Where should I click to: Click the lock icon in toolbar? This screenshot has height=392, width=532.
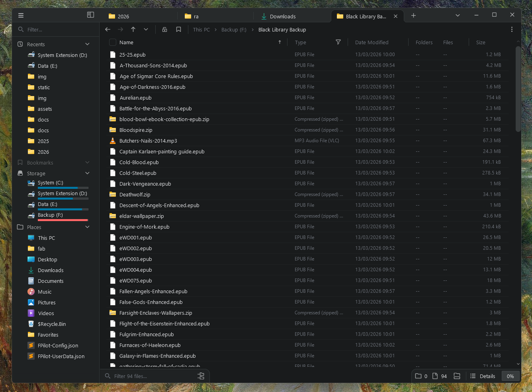(164, 29)
